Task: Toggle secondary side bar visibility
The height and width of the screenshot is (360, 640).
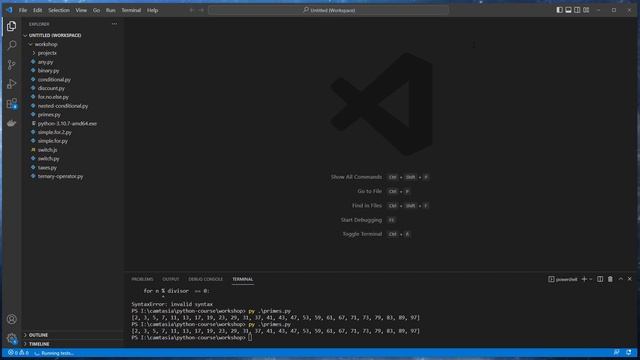Action: pyautogui.click(x=577, y=10)
